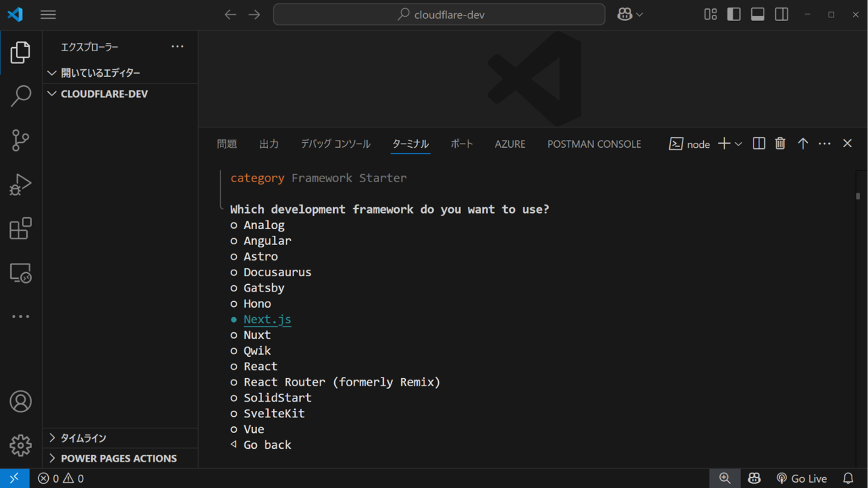
Task: Switch to the 出力 tab
Action: (269, 144)
